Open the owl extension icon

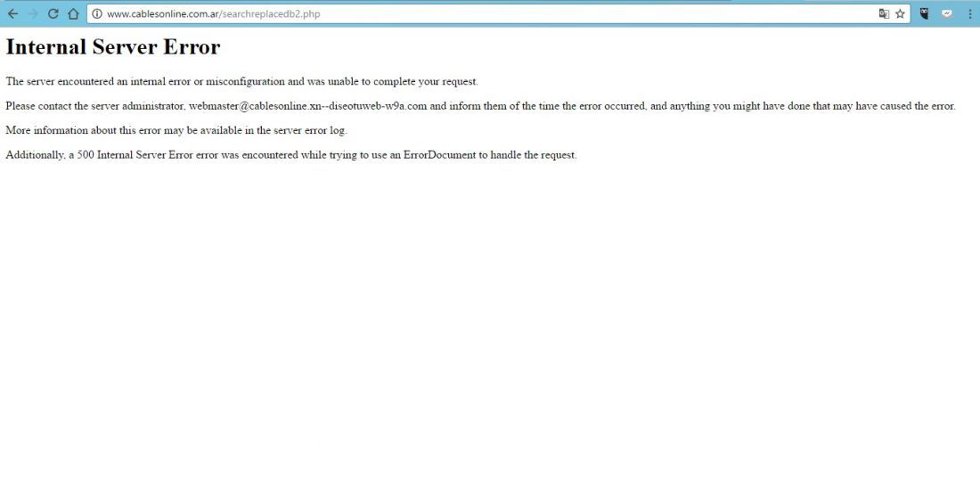(x=925, y=13)
